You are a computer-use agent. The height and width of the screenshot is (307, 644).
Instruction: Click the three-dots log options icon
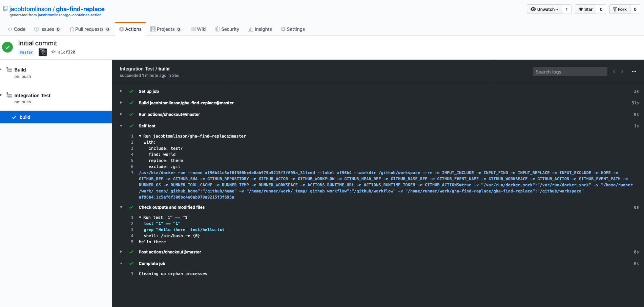coord(634,72)
